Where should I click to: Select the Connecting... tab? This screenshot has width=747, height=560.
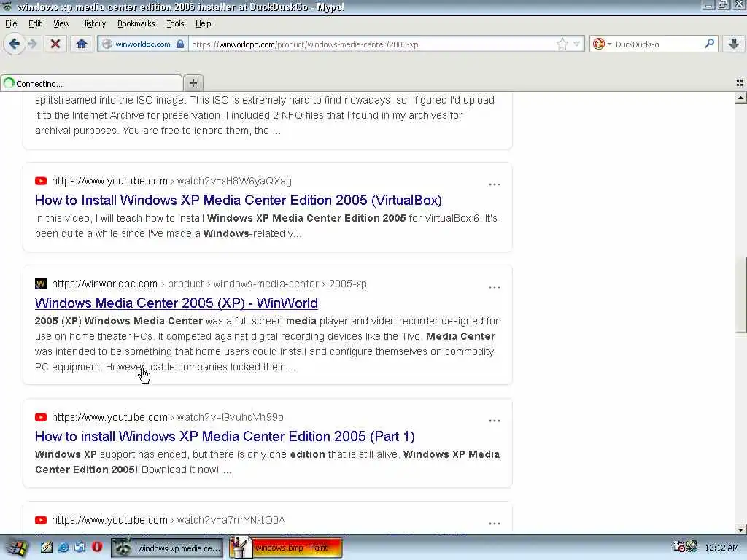[x=91, y=83]
